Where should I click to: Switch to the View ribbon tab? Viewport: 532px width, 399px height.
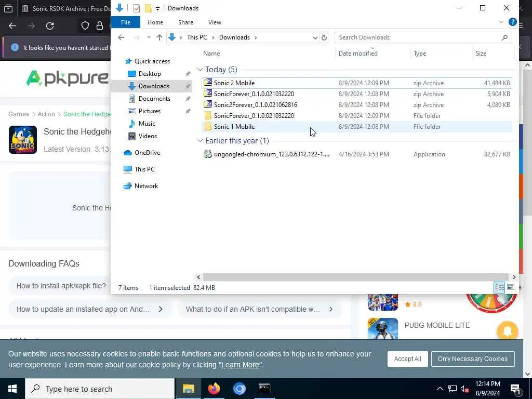pyautogui.click(x=215, y=22)
